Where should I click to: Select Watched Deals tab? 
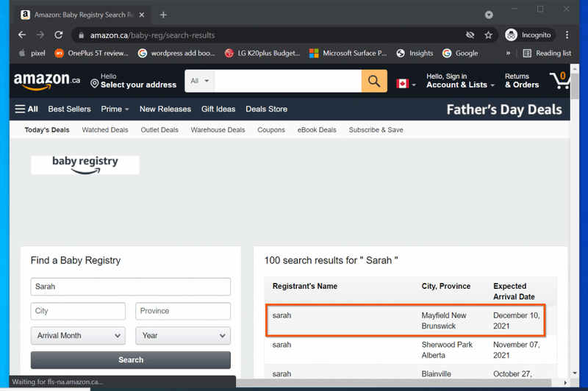(x=105, y=130)
